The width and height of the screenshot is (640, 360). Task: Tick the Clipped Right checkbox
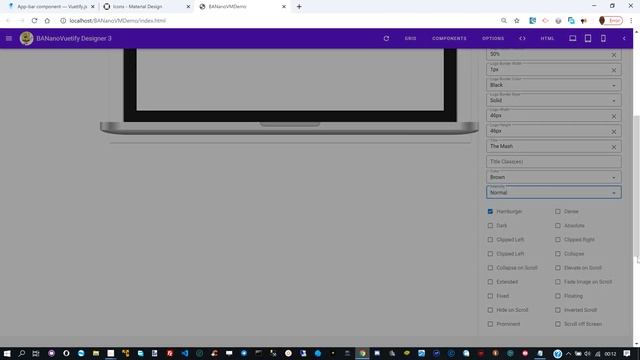pyautogui.click(x=558, y=240)
